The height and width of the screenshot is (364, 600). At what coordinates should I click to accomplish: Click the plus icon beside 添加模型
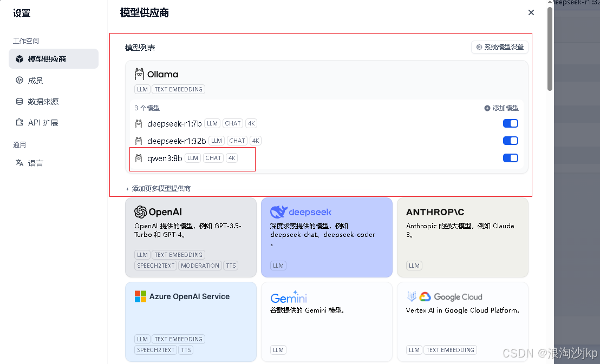point(487,108)
